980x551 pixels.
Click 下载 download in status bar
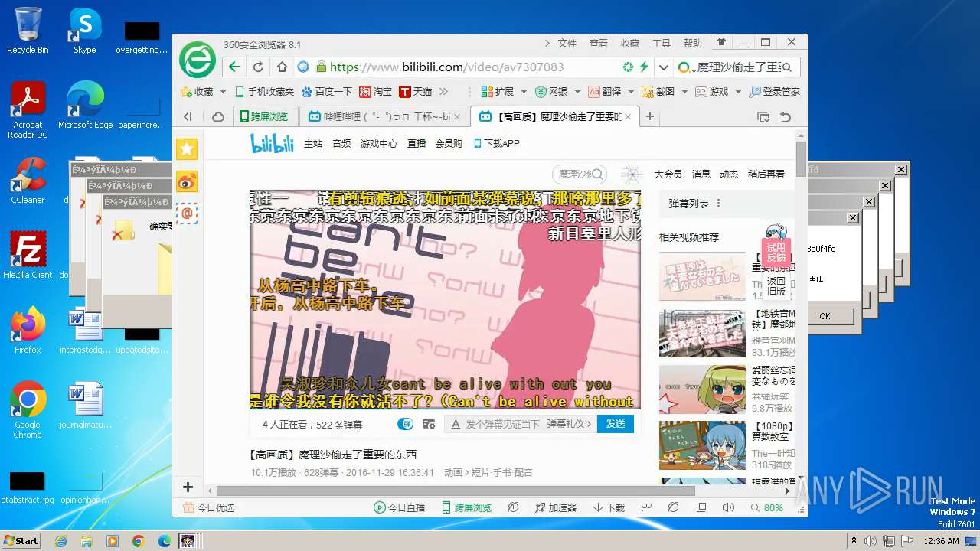coord(609,507)
